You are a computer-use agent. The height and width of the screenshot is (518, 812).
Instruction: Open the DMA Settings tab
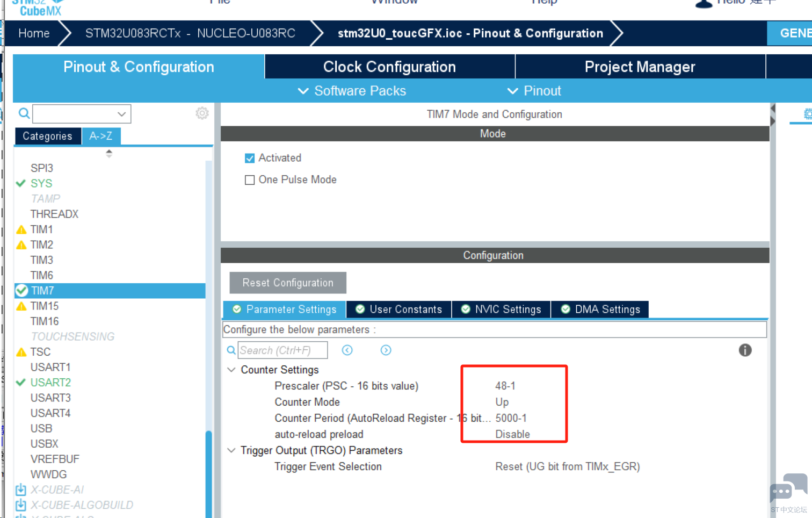[600, 309]
